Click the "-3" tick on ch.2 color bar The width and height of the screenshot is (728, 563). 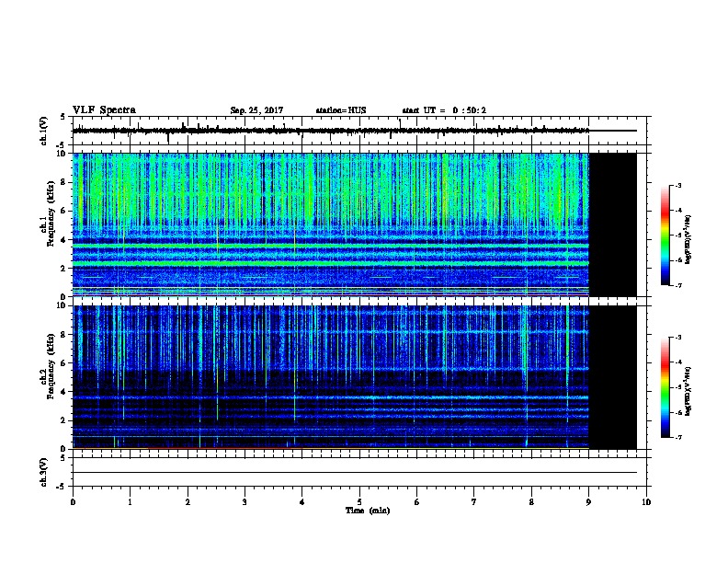tap(678, 338)
